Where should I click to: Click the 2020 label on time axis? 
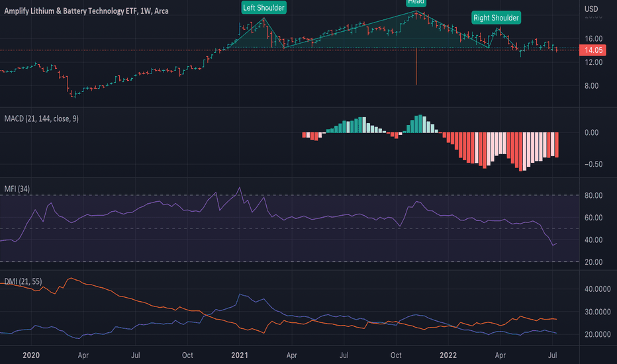[31, 355]
